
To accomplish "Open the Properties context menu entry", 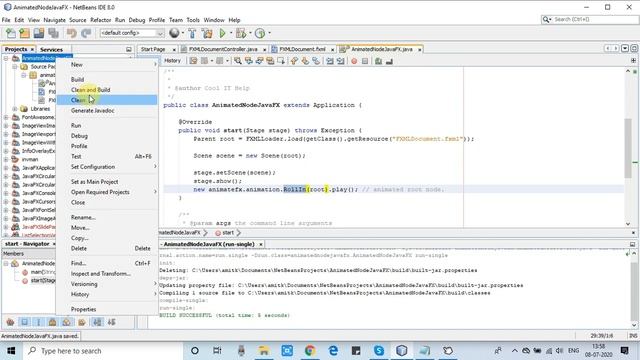I will click(84, 309).
